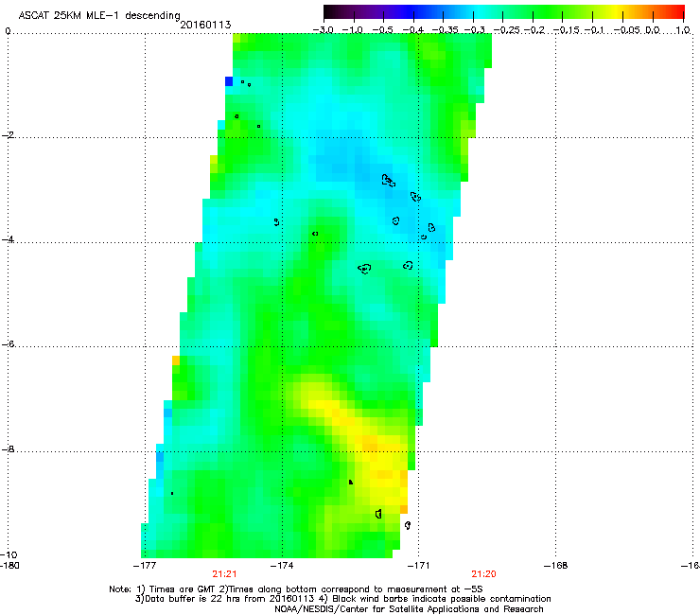Screen dimensions: 700x615
Task: Click the isolated dark blue data cell
Action: pos(229,81)
